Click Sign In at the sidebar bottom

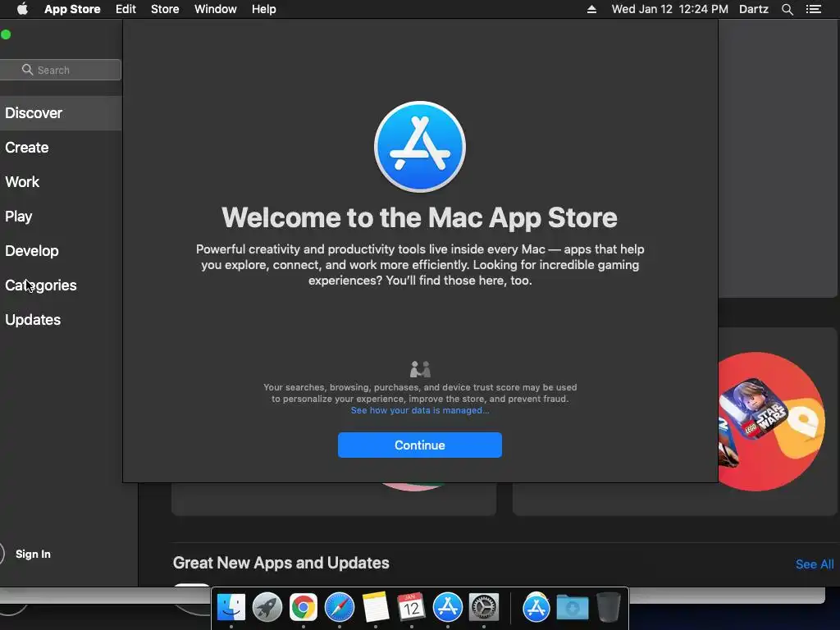click(33, 554)
